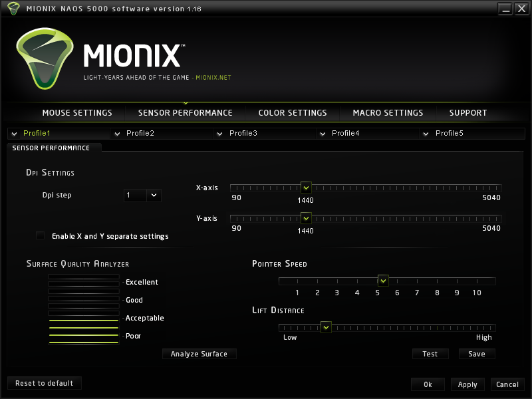
Task: Reset to default settings
Action: (x=44, y=383)
